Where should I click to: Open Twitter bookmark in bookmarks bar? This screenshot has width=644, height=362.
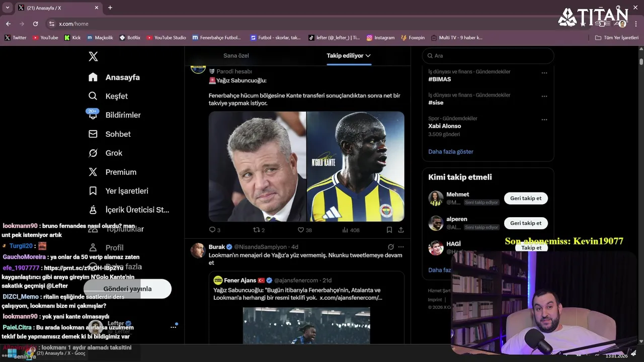(x=16, y=38)
